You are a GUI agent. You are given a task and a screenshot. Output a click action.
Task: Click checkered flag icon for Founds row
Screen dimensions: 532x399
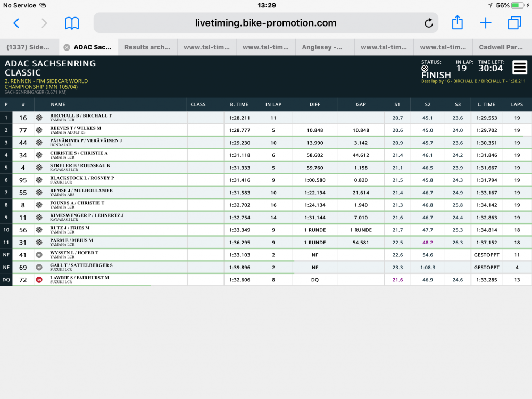(39, 205)
